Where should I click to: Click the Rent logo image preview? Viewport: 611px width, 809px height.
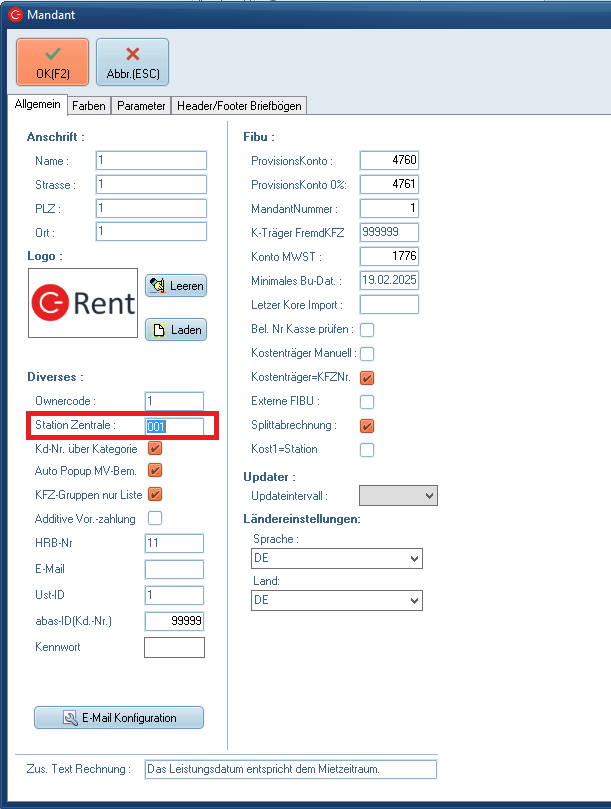point(83,303)
